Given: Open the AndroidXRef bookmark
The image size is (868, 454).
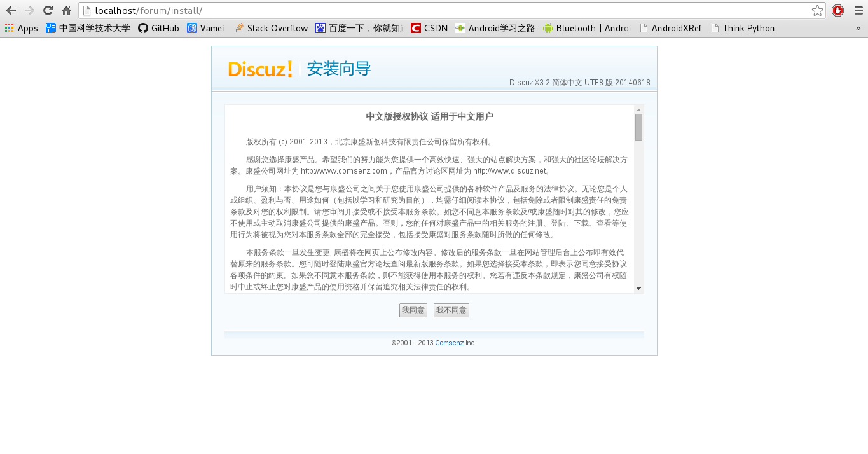Looking at the screenshot, I should tap(671, 28).
